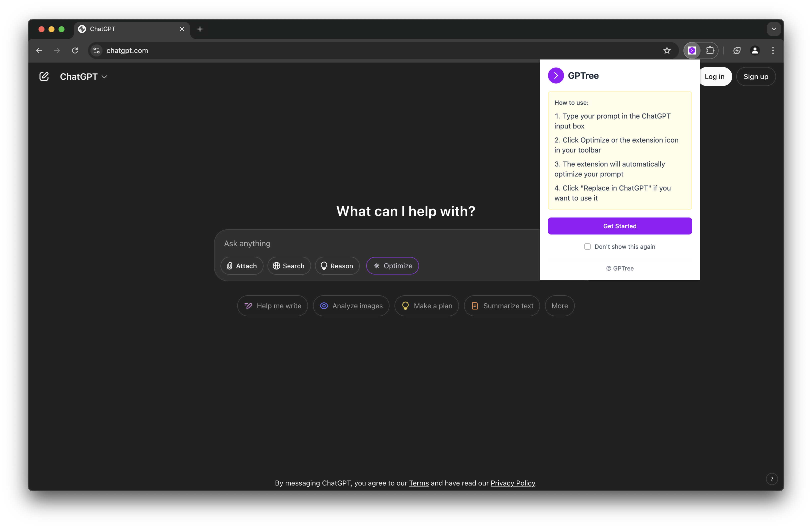Check "Don't show this again" checkbox
The height and width of the screenshot is (528, 812).
587,246
